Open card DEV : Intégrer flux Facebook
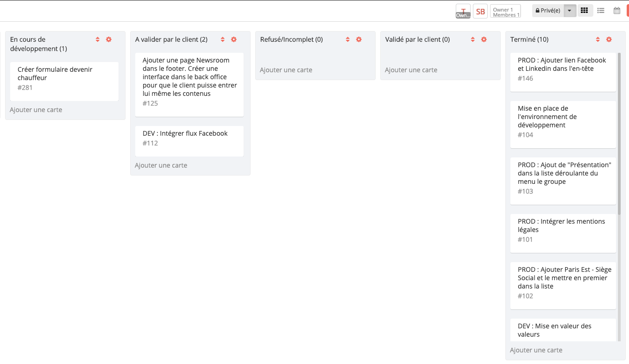The width and height of the screenshot is (629, 364). 189,138
